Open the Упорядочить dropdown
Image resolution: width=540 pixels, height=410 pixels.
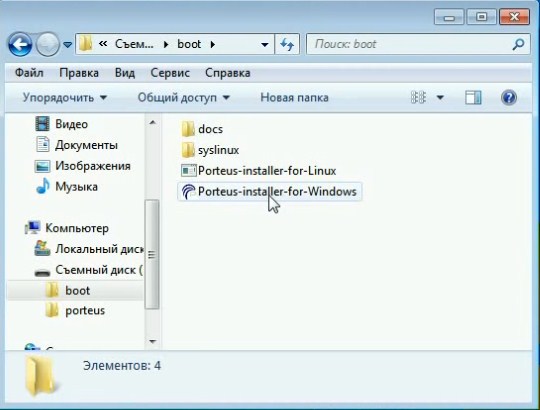point(65,98)
